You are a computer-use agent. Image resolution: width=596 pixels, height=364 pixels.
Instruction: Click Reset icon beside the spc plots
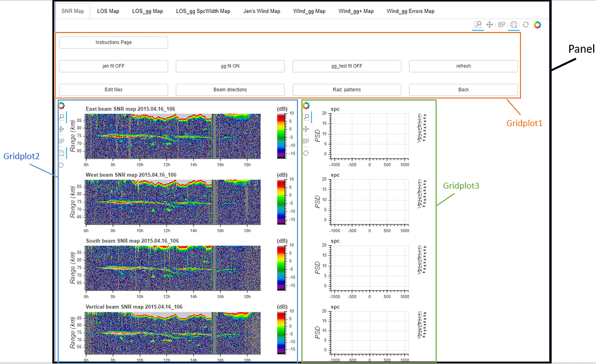tap(306, 153)
